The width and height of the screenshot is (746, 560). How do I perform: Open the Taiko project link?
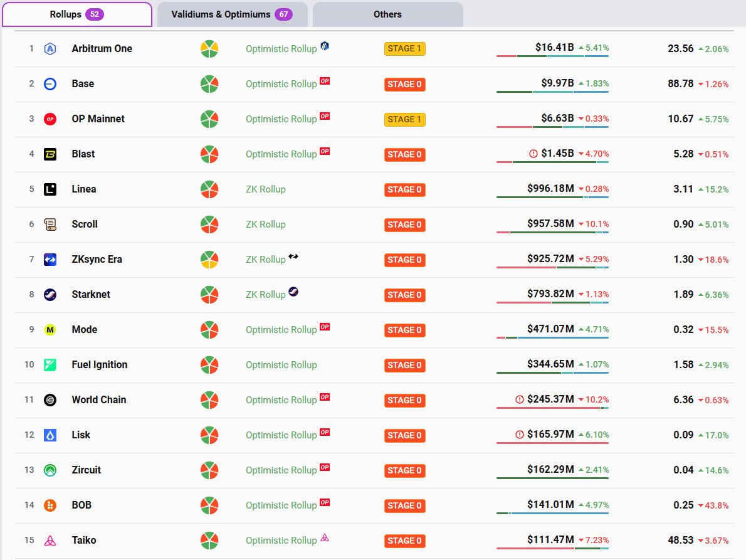click(84, 541)
